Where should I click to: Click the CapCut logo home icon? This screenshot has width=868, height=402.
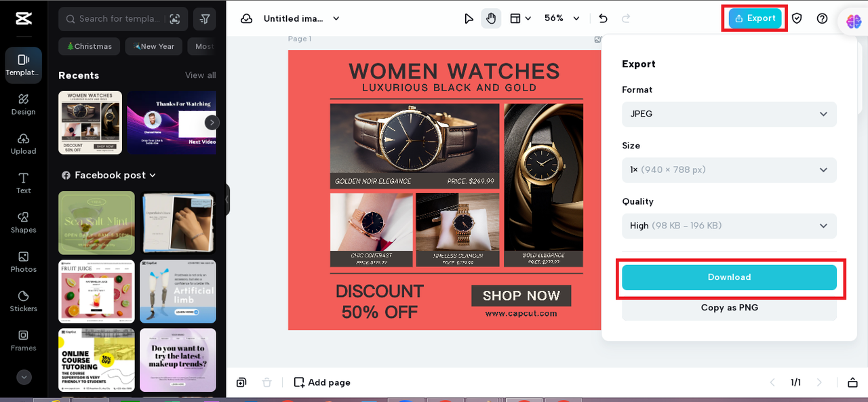coord(24,18)
